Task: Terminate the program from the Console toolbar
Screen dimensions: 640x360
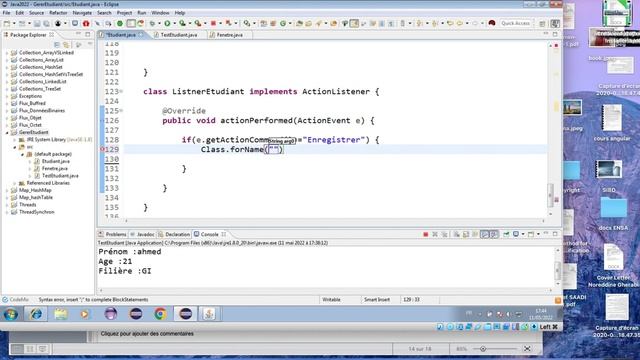Action: 425,234
